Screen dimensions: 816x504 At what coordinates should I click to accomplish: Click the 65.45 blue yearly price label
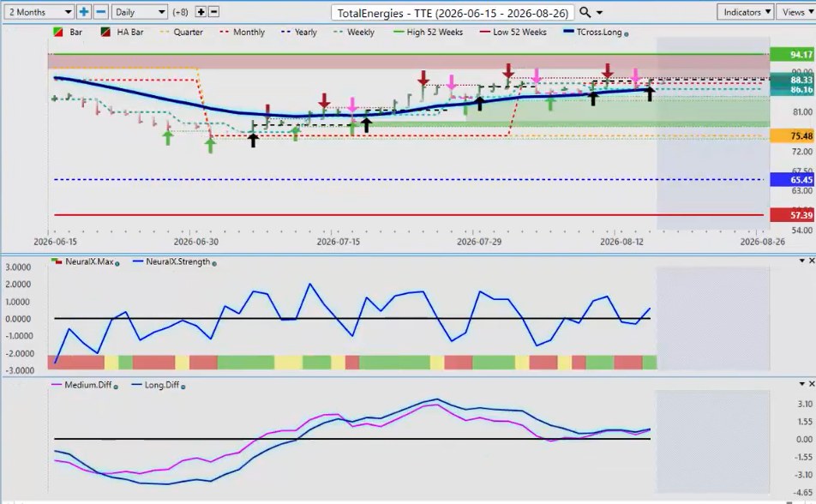coord(792,180)
